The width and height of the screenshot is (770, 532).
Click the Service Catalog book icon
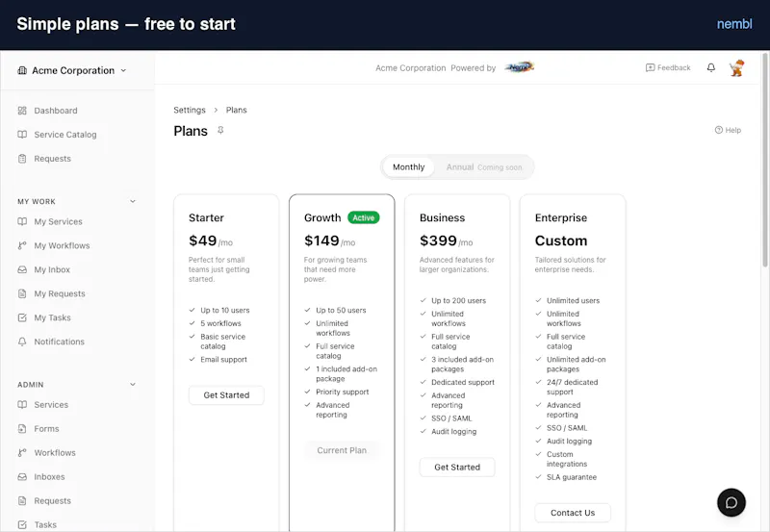[x=22, y=135]
